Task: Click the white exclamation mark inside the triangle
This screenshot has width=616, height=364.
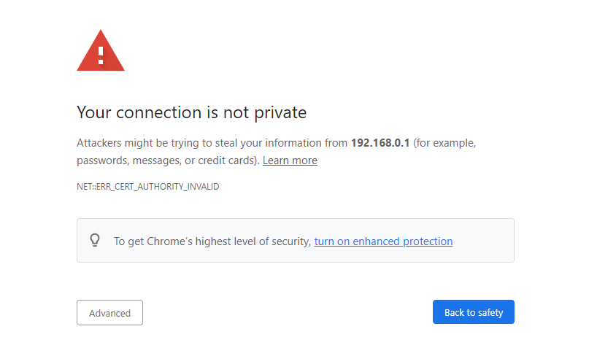Action: (101, 55)
